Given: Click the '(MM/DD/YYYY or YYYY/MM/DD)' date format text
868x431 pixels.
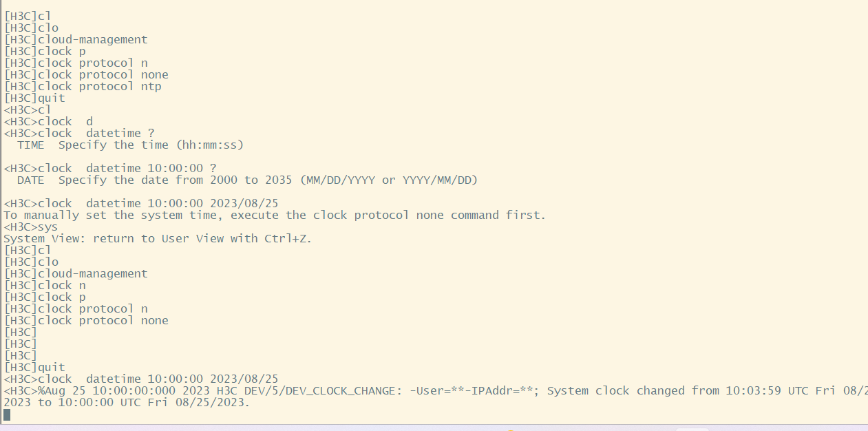Looking at the screenshot, I should point(388,180).
